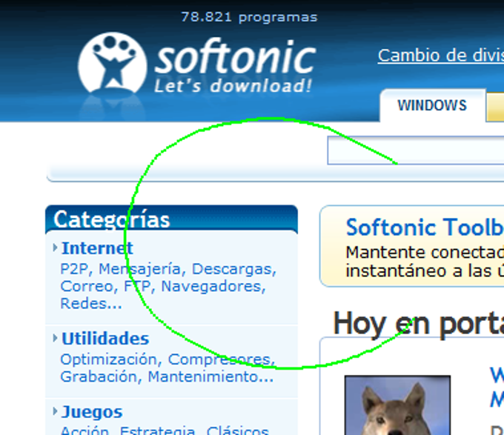The image size is (504, 435).
Task: Open the Mantenimiento... subcategory link
Action: point(210,376)
